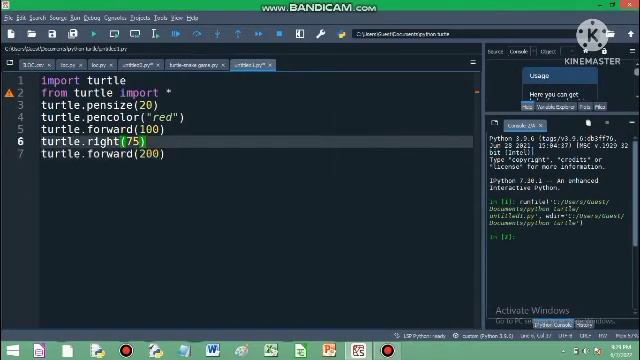
Task: Open Help pane options hamburger menu
Action: point(632,51)
